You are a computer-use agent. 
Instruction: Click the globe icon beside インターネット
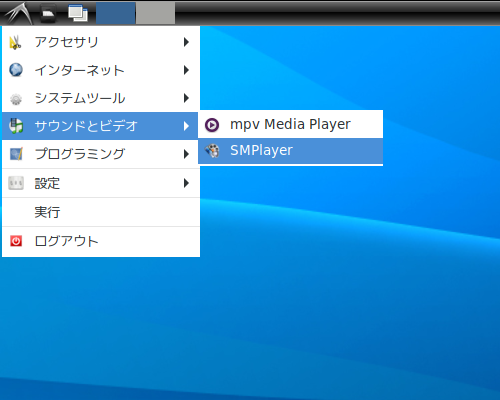click(16, 70)
